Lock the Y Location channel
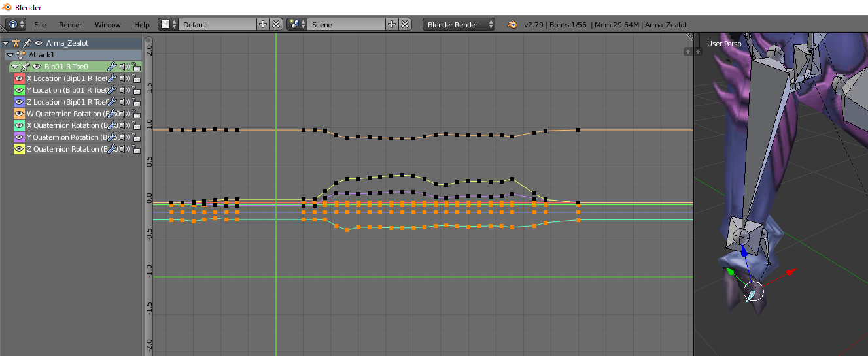Screen dimensions: 868x356 (x=136, y=90)
